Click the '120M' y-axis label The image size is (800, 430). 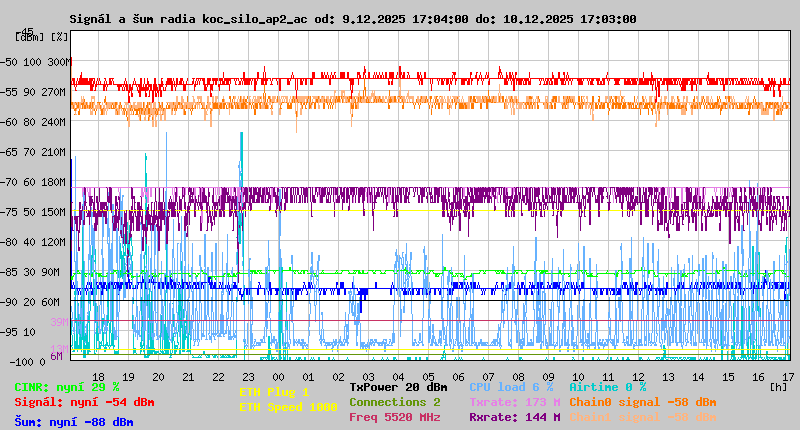pos(53,242)
